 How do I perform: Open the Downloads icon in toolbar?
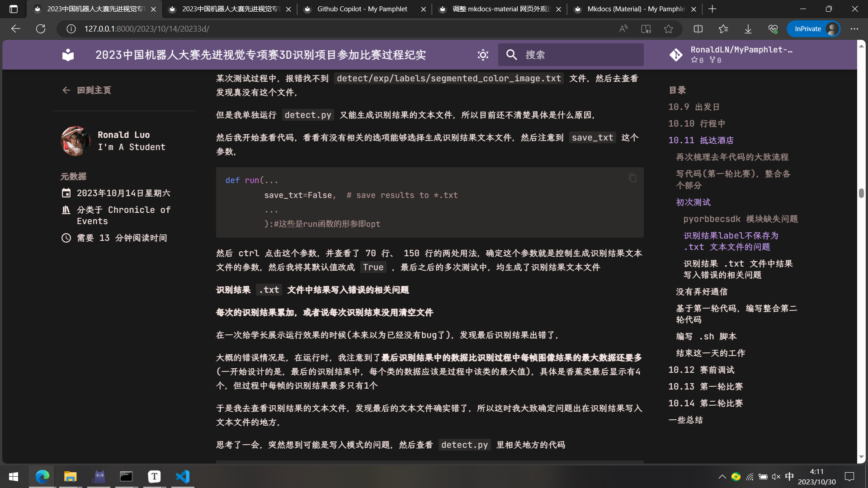[x=748, y=29]
